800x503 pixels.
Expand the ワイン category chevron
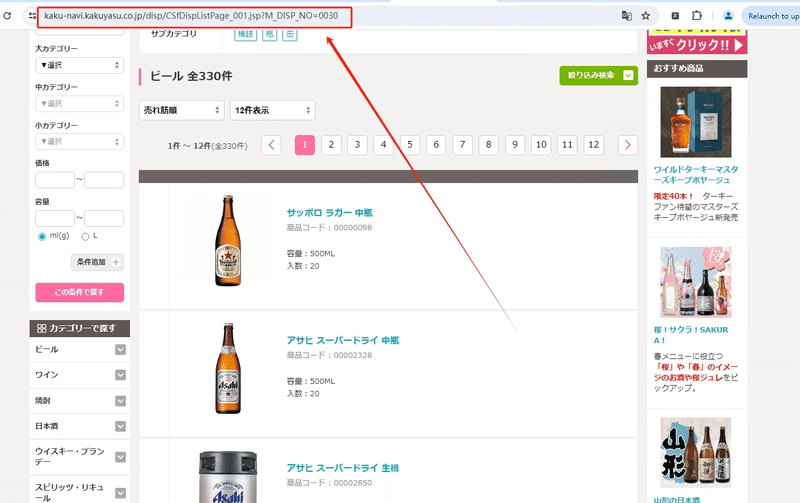(120, 375)
